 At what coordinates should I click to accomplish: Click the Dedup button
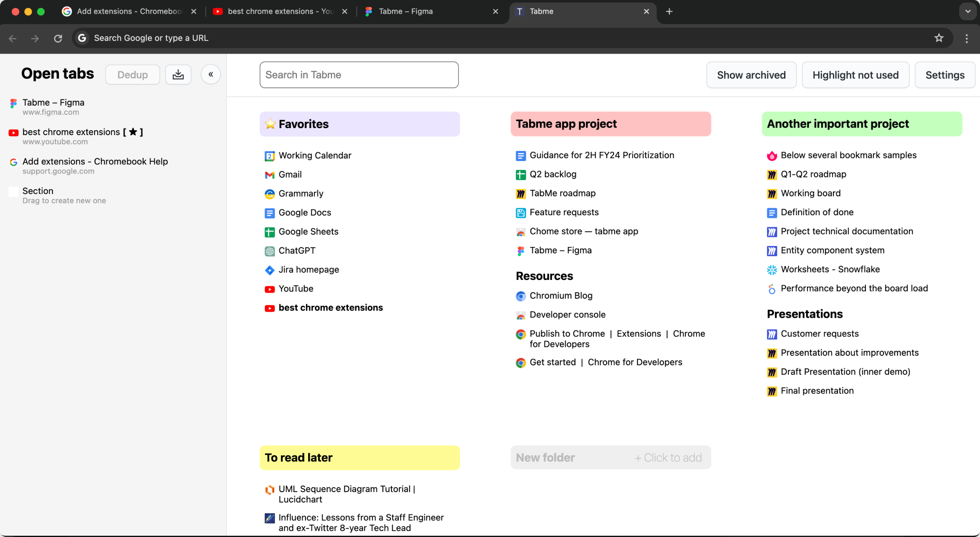(x=133, y=74)
